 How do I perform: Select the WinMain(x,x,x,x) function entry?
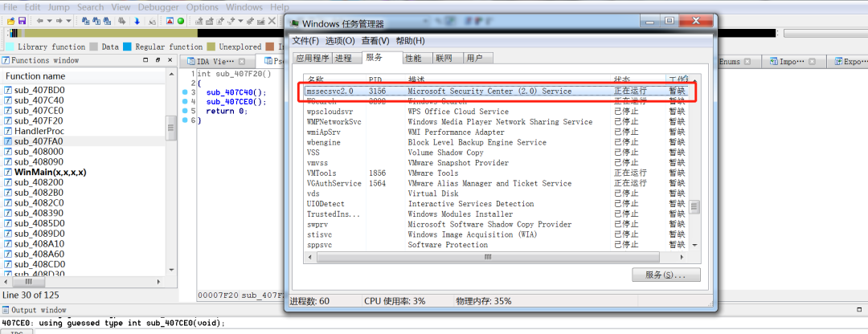coord(50,172)
